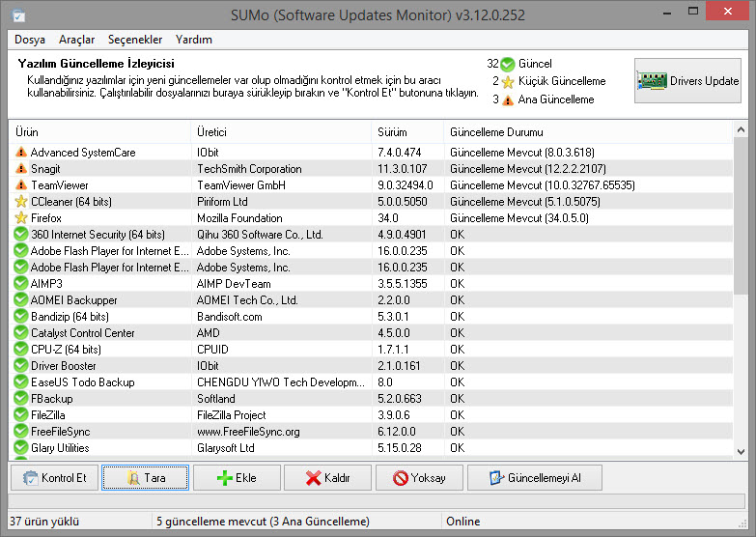Select the Advanced SystemCare row name
Screen dimensions: 756x537
pos(83,153)
